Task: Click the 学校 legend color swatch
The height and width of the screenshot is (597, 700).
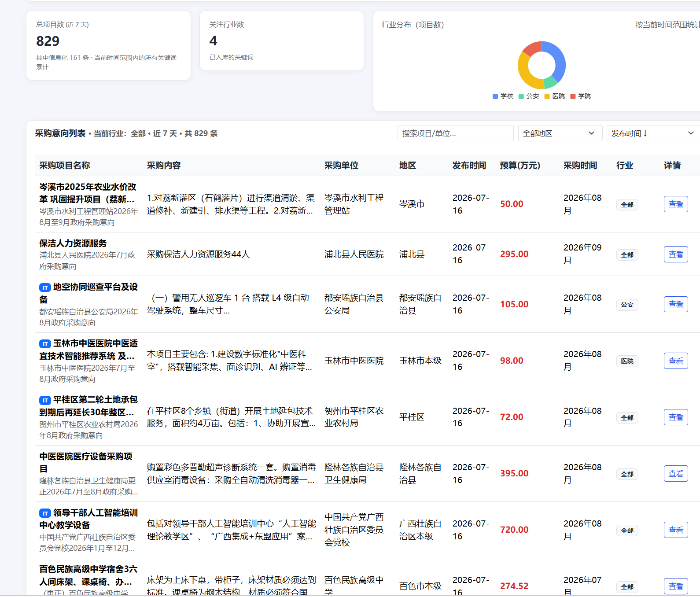Action: (495, 96)
